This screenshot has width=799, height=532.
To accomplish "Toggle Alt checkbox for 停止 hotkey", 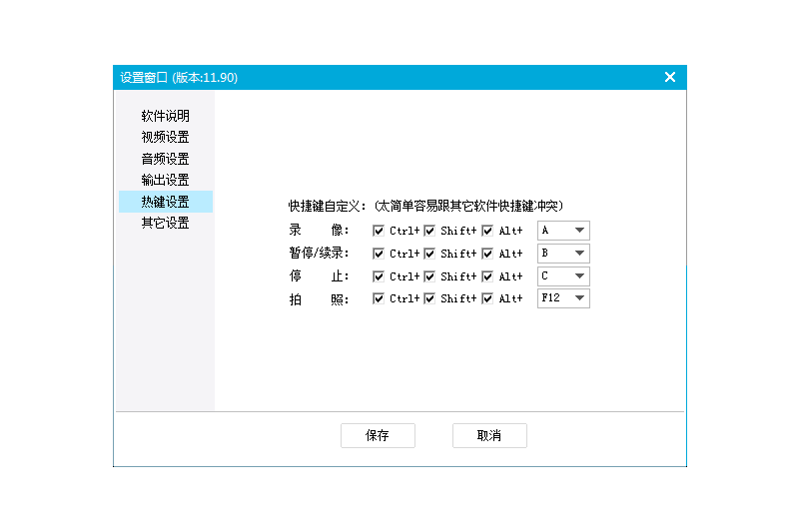I will click(x=487, y=276).
